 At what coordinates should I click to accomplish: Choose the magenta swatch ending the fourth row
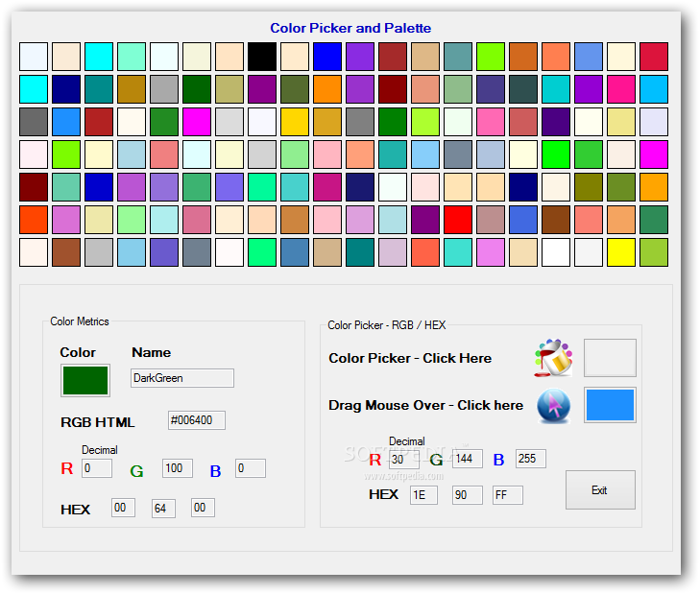654,154
